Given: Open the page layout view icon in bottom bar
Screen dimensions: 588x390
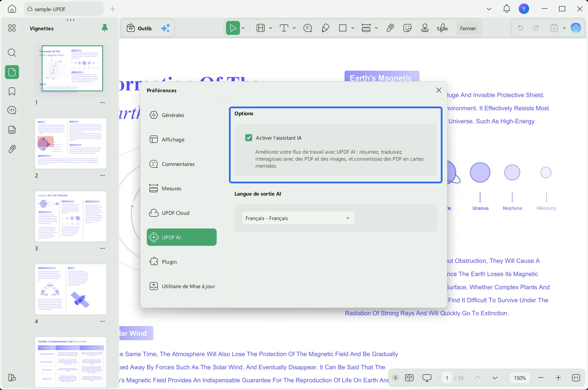Looking at the screenshot, I should click(409, 378).
